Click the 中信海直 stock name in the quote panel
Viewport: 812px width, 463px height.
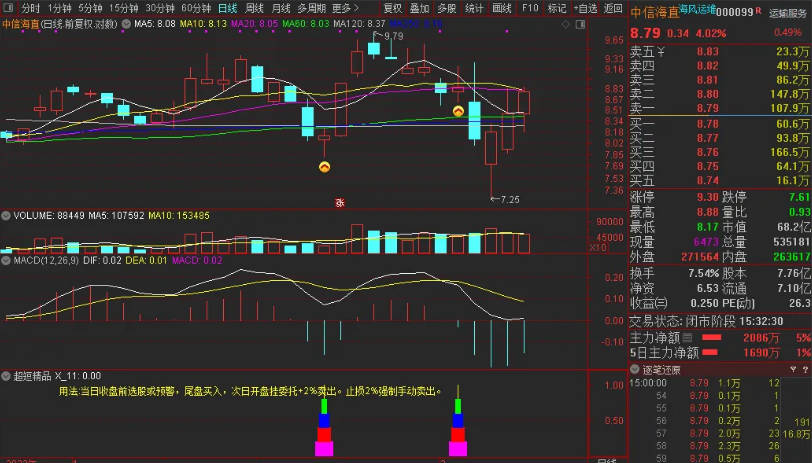(654, 12)
